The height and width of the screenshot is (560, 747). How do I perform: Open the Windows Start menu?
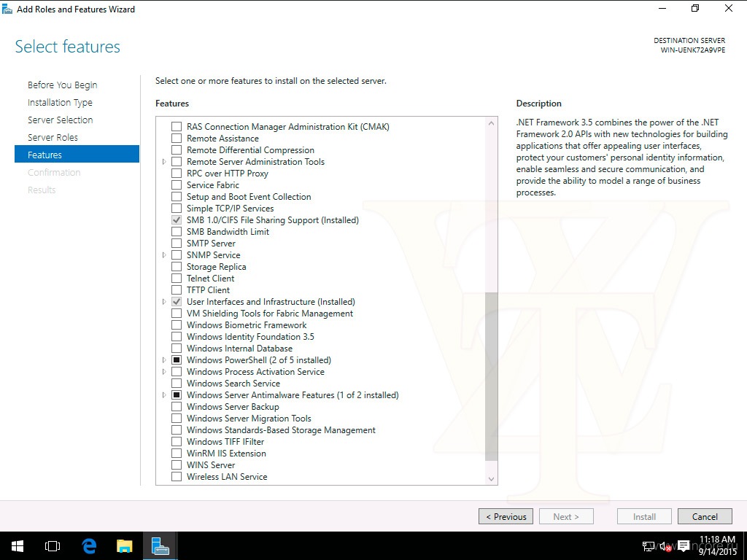tap(18, 545)
